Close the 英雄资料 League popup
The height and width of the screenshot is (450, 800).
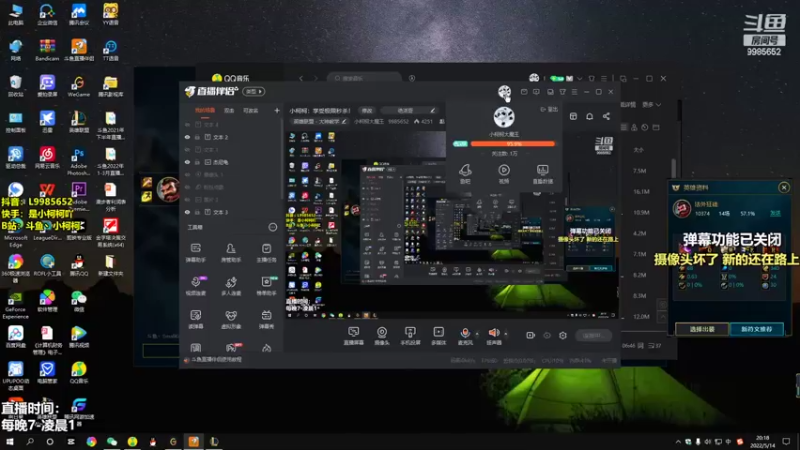pyautogui.click(x=784, y=187)
